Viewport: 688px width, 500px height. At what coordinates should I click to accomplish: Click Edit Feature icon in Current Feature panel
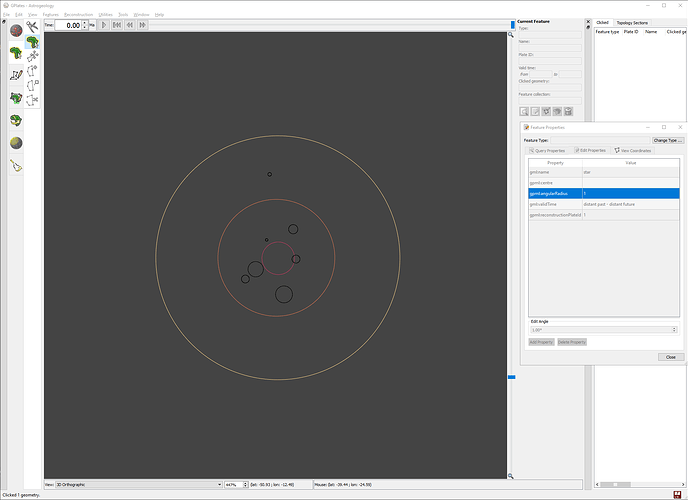point(535,111)
